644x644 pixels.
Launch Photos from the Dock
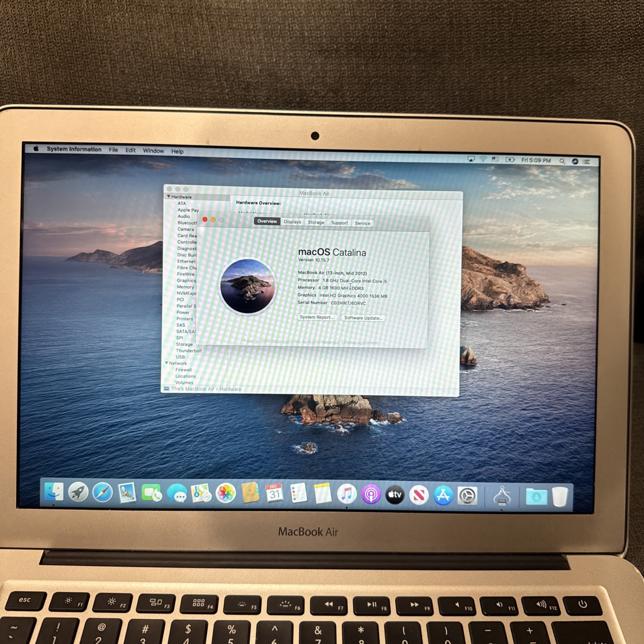click(x=226, y=493)
